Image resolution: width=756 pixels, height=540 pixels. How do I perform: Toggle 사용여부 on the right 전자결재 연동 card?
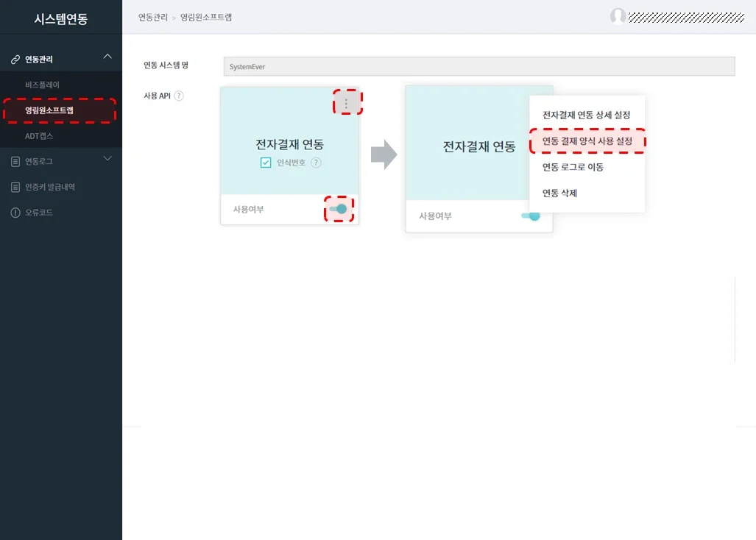pyautogui.click(x=531, y=216)
